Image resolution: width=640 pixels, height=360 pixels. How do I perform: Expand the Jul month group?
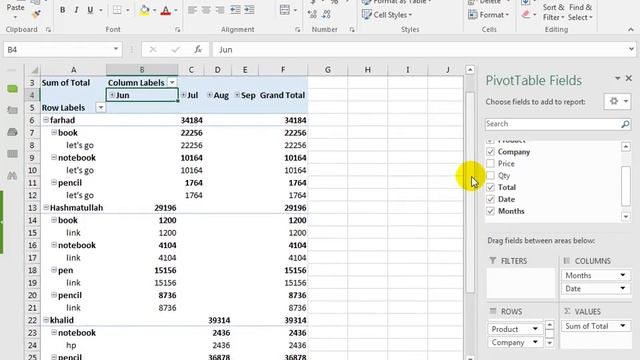184,95
